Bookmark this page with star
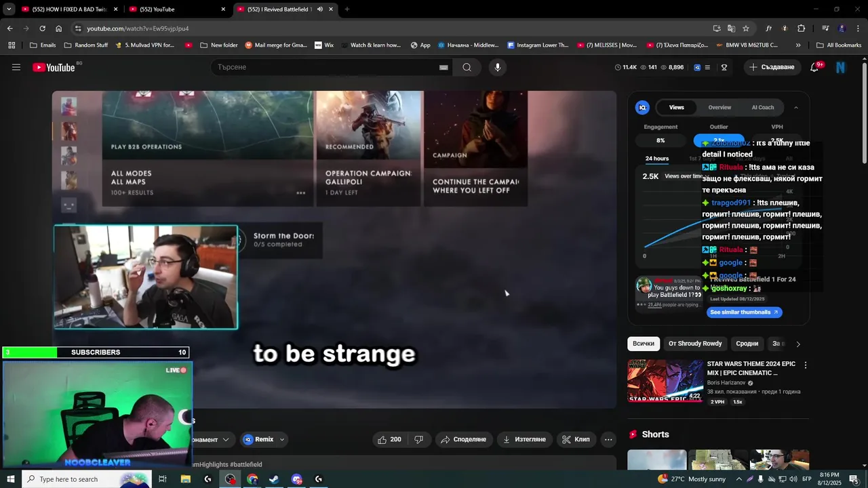This screenshot has width=868, height=488. point(746,28)
